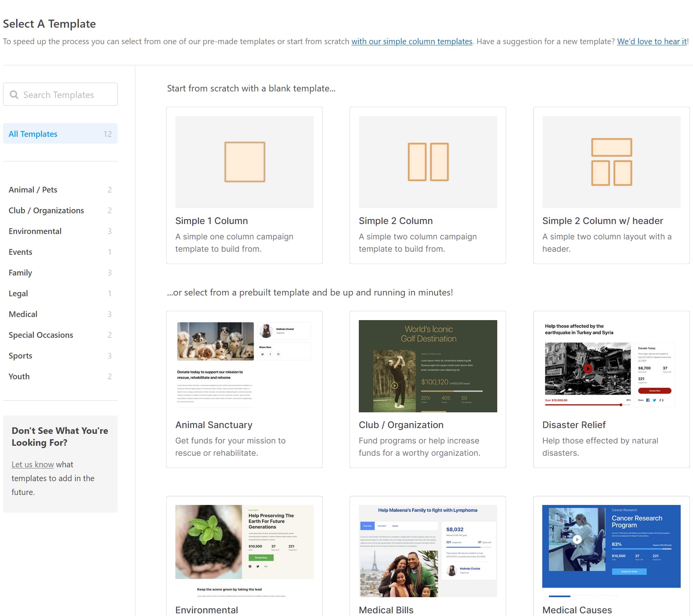This screenshot has width=693, height=616.
Task: Select All Templates in the sidebar
Action: point(33,134)
